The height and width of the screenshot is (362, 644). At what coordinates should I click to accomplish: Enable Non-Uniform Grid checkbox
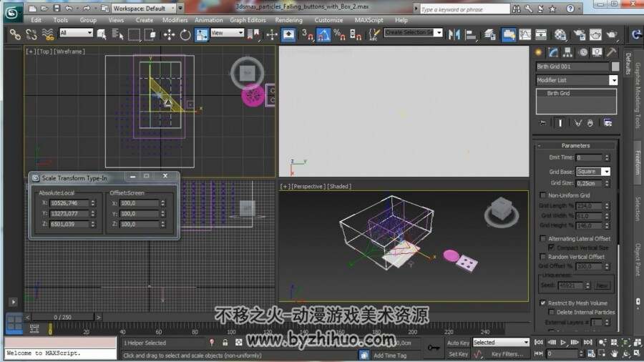(x=542, y=195)
